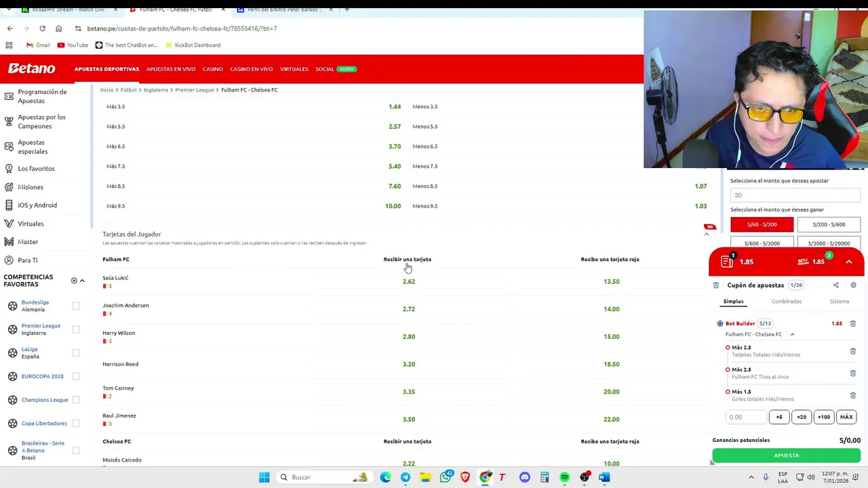This screenshot has height=488, width=868.
Task: Remove Fulham FC Tiros al Arco selection
Action: click(853, 373)
